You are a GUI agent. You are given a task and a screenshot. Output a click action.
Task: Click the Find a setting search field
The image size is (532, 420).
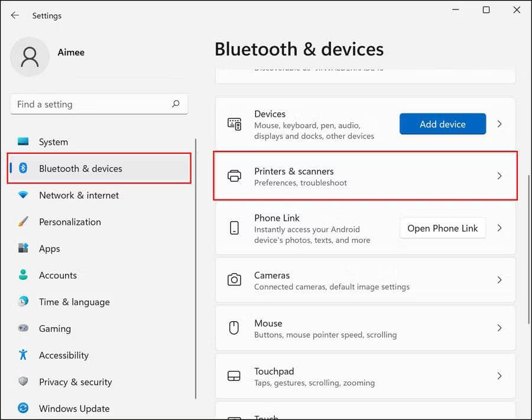click(99, 104)
